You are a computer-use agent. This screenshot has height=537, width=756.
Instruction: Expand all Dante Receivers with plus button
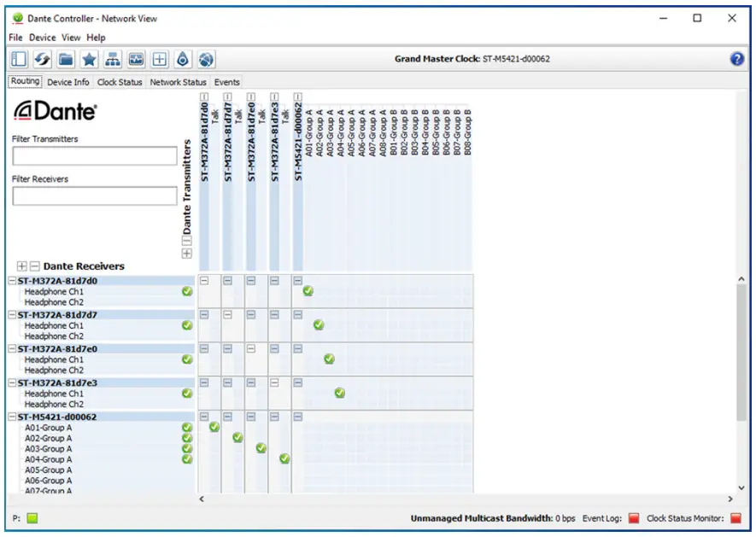22,266
